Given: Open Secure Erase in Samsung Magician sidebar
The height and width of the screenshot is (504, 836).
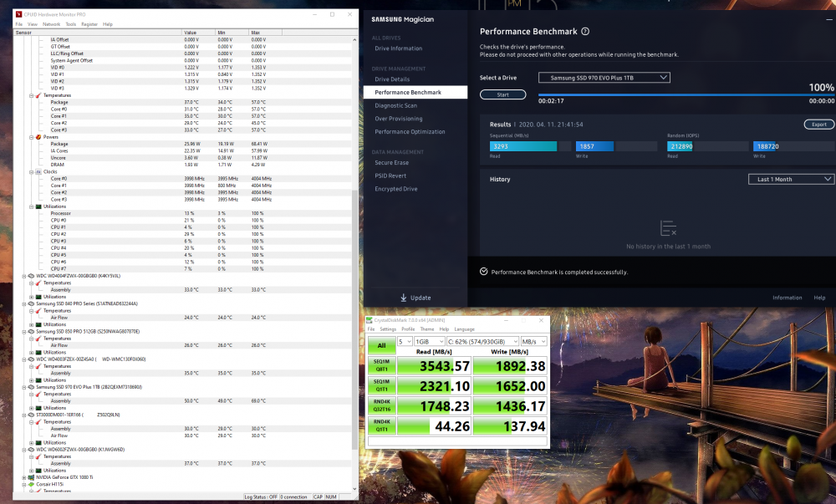Looking at the screenshot, I should pos(391,163).
